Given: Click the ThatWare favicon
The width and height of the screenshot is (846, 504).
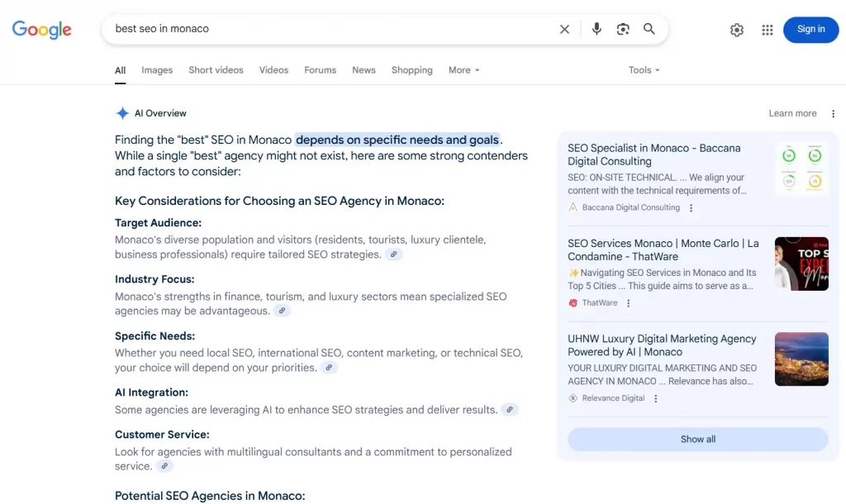Looking at the screenshot, I should pos(573,302).
